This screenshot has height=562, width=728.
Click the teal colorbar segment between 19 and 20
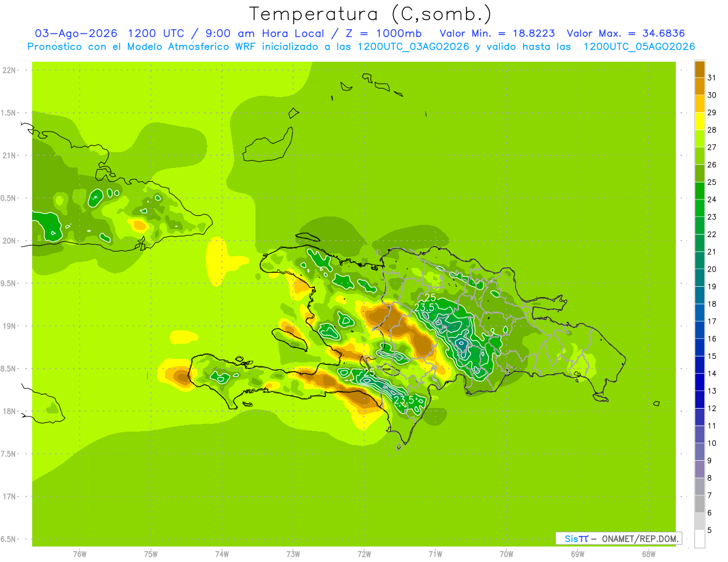point(699,278)
